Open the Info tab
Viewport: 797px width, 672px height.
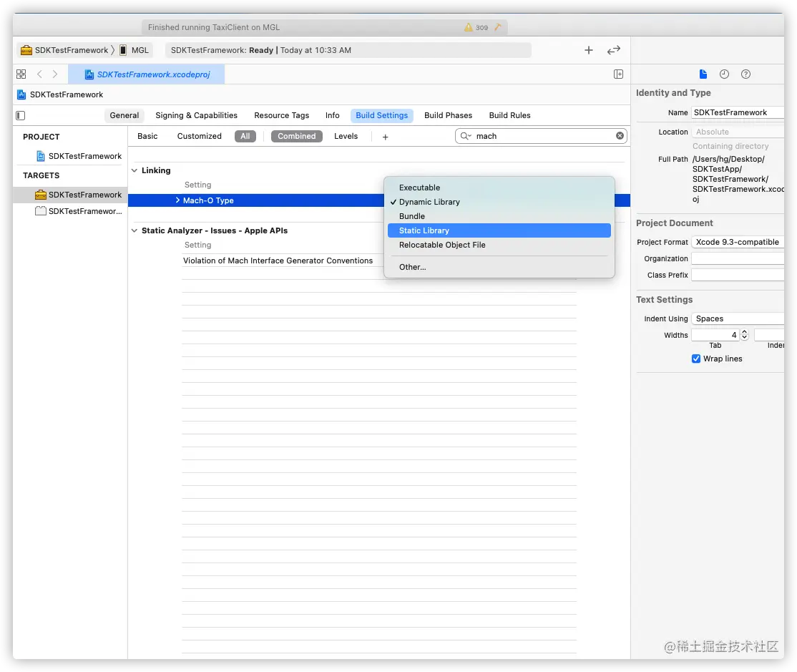333,115
